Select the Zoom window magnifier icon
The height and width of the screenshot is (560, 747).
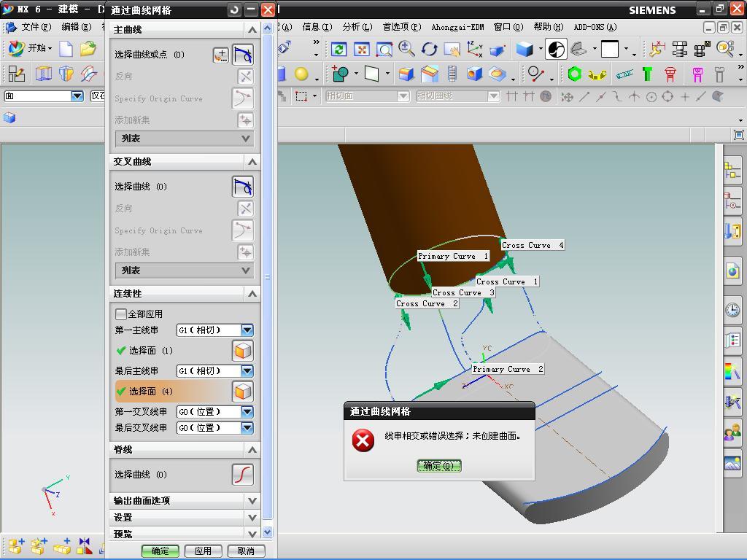[384, 49]
